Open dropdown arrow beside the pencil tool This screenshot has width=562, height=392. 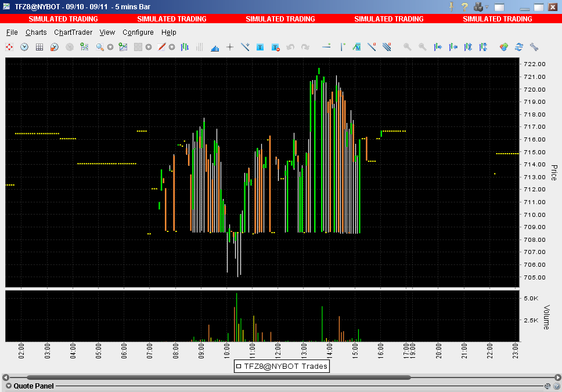(x=172, y=47)
